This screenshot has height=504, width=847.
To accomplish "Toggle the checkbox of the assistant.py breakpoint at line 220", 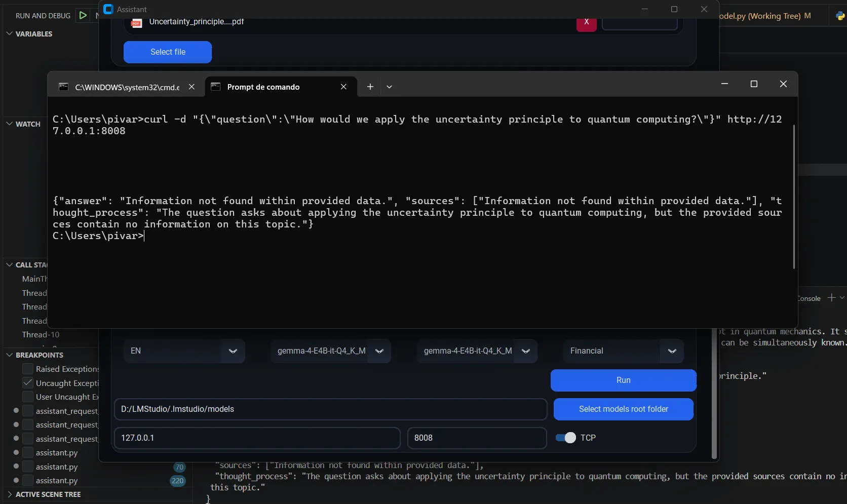I will click(28, 480).
